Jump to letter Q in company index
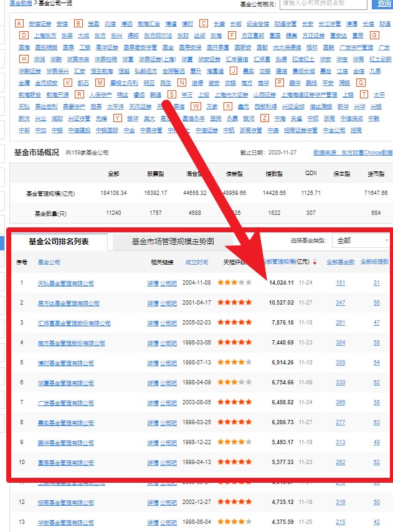 (x=361, y=82)
